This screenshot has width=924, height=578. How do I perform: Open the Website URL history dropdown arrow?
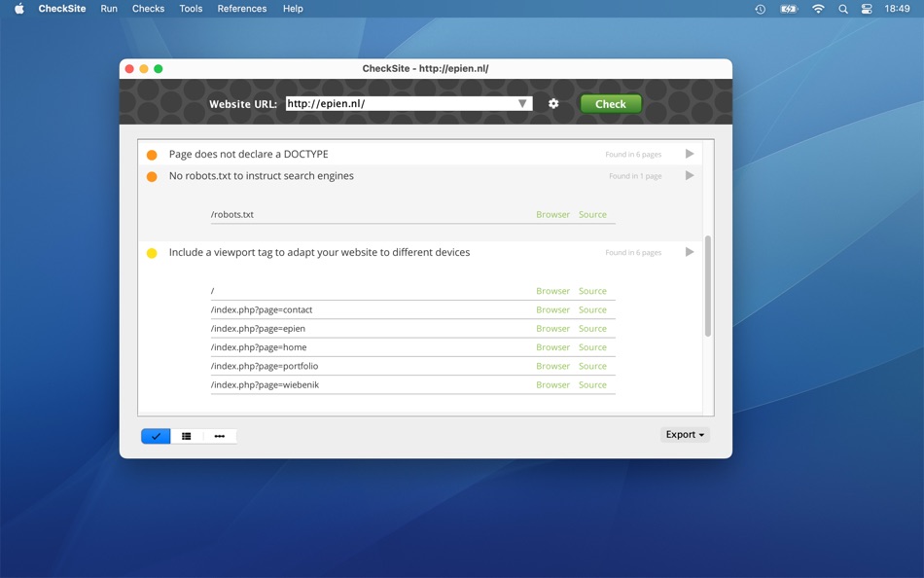coord(522,104)
